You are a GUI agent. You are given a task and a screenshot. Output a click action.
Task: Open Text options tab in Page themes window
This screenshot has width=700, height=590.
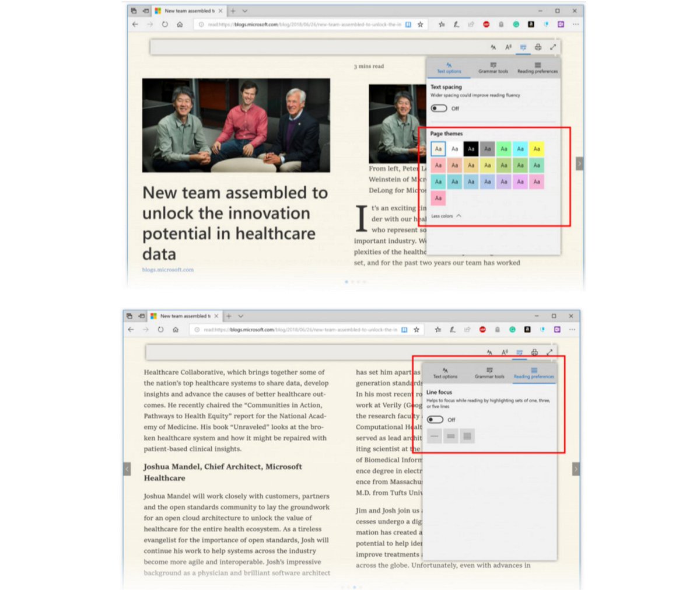coord(449,68)
